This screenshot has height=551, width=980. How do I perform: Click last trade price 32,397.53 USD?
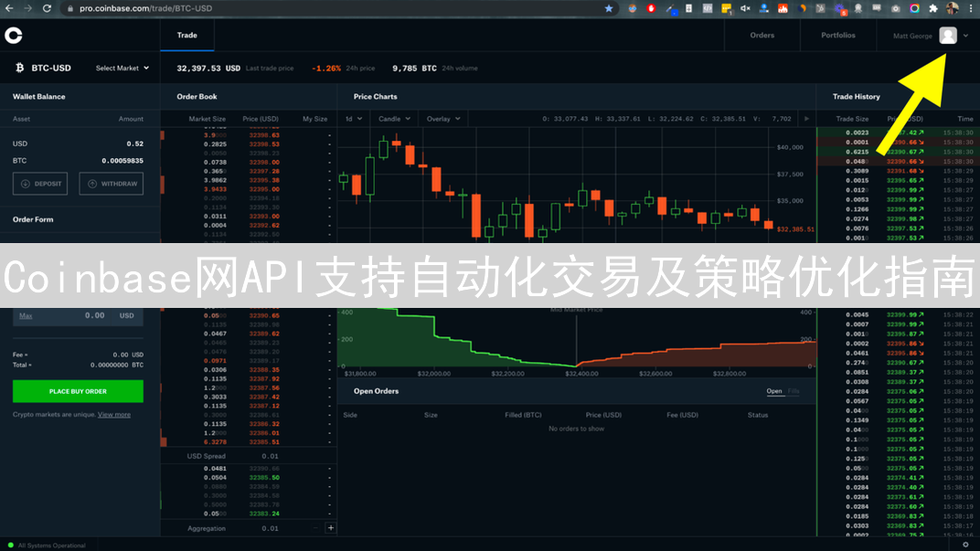click(208, 69)
